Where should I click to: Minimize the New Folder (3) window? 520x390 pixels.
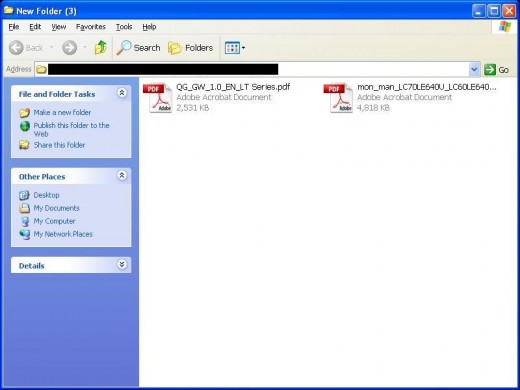(x=479, y=11)
